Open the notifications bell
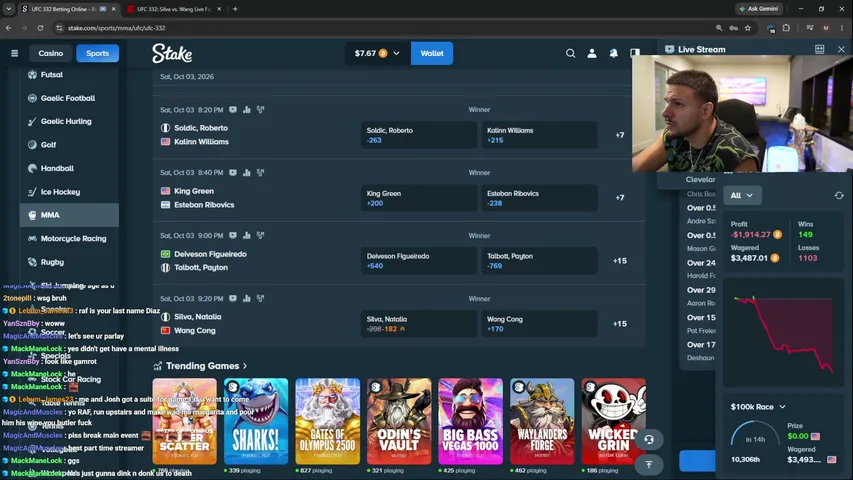 (x=613, y=53)
